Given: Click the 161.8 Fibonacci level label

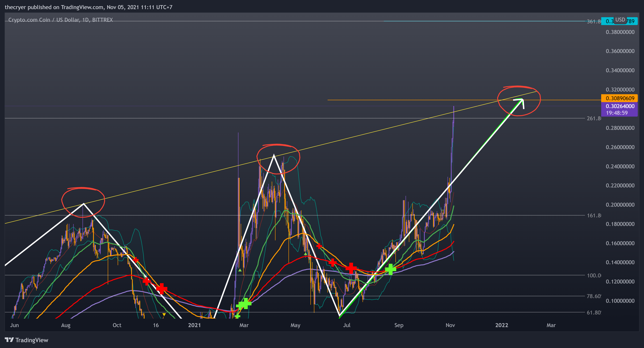Looking at the screenshot, I should [x=594, y=216].
